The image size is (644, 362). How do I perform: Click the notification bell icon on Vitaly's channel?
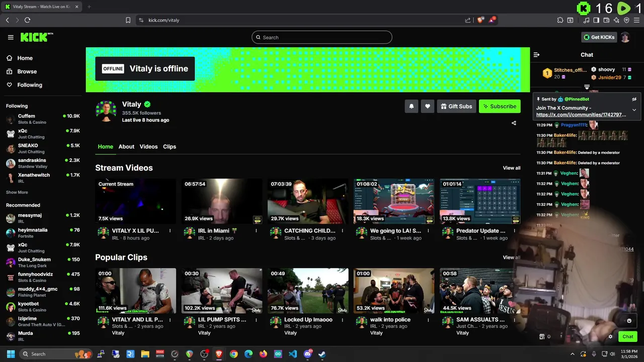click(412, 106)
